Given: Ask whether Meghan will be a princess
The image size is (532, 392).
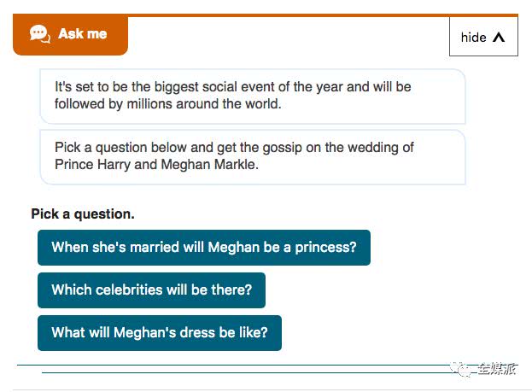Looking at the screenshot, I should (203, 248).
